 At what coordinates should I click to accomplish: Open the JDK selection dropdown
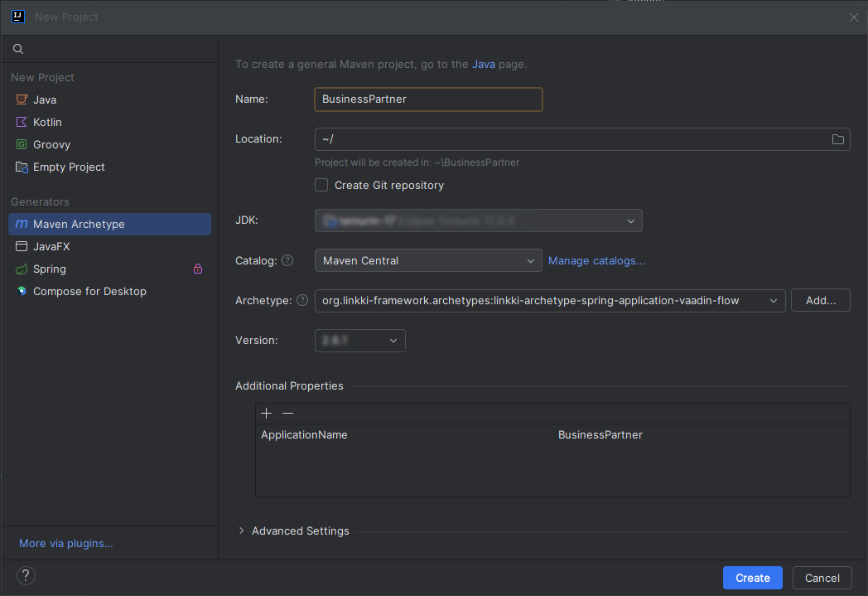630,220
